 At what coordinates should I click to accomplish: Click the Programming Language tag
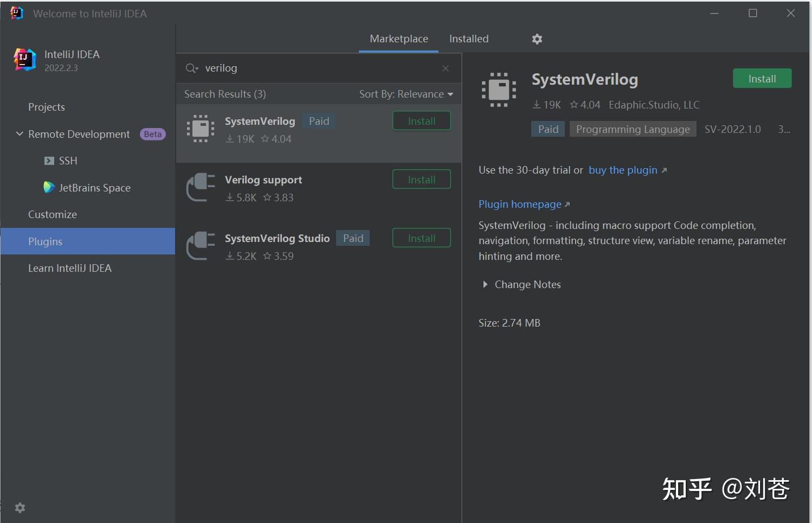(x=633, y=129)
